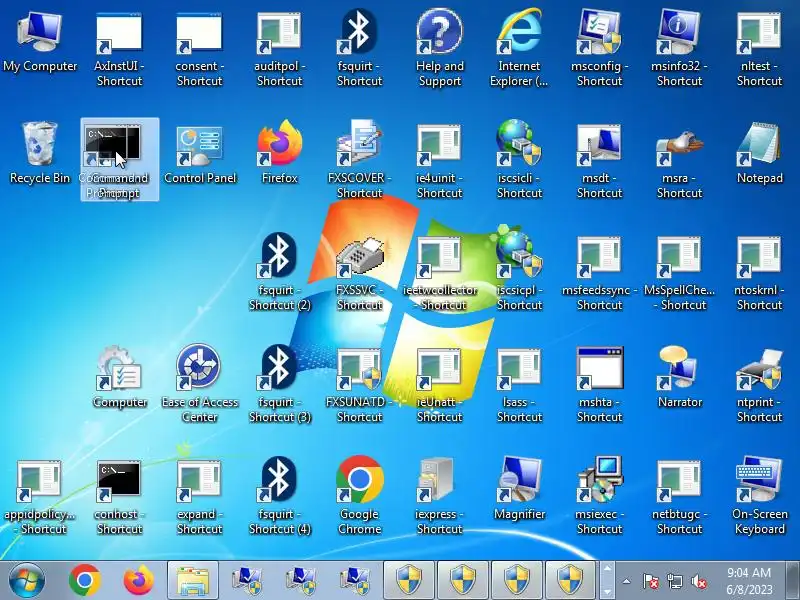Select the ieUnatt shortcut icon

(x=440, y=385)
